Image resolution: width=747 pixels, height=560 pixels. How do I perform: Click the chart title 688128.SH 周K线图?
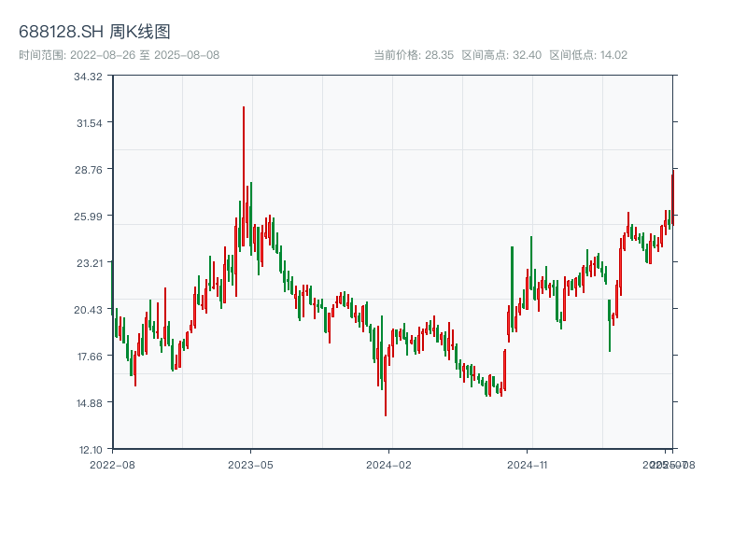(x=94, y=32)
